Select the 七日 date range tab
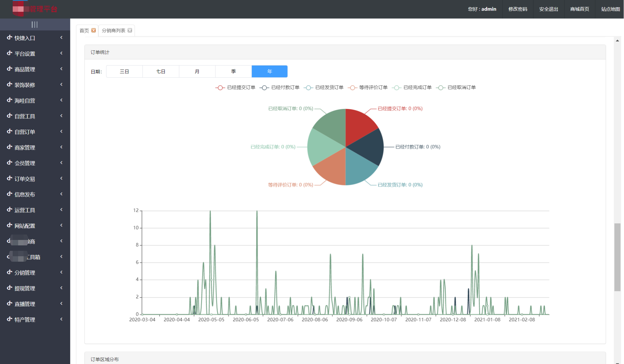The image size is (624, 364). [x=160, y=72]
